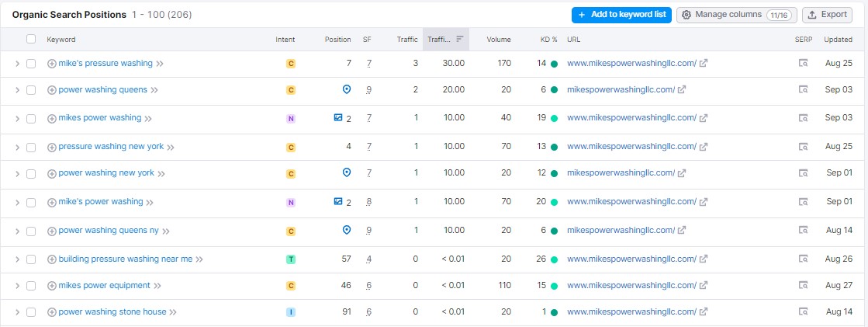Expand the power washing new york row
The height and width of the screenshot is (327, 868).
click(17, 173)
